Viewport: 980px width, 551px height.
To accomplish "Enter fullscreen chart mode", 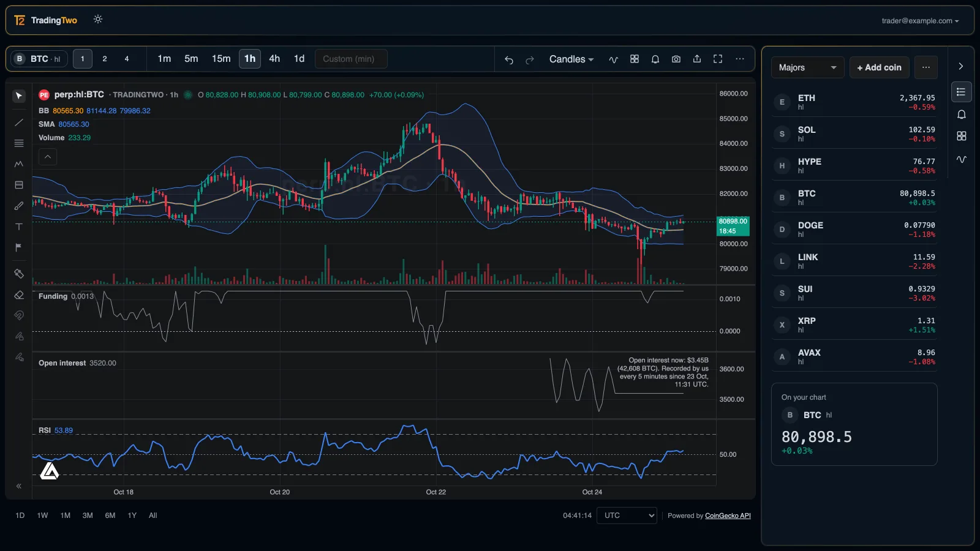I will [x=718, y=59].
